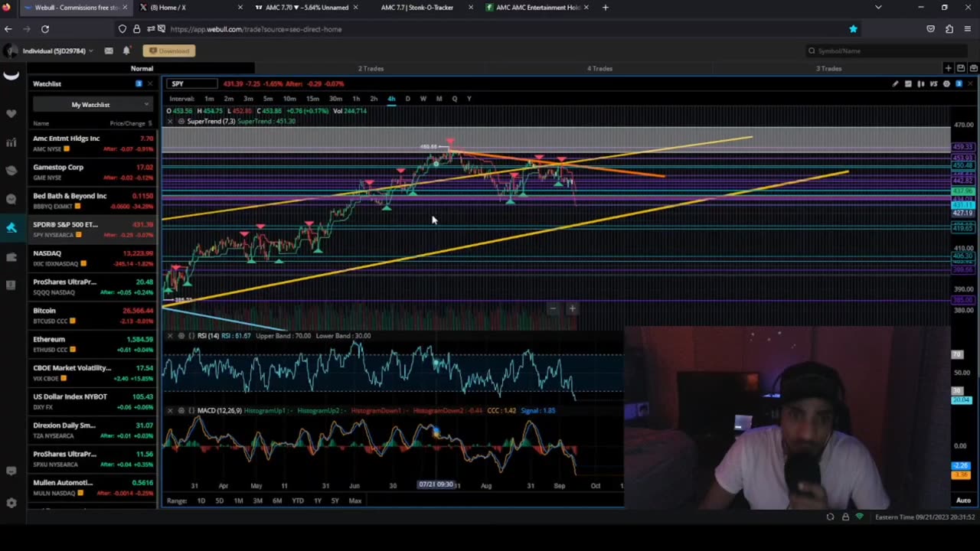The height and width of the screenshot is (551, 980).
Task: Select Bitcoin in the watchlist
Action: 93,315
